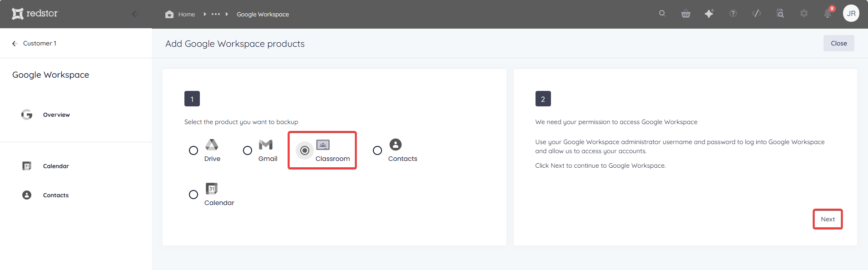868x270 pixels.
Task: Select the Classroom radio button
Action: coord(305,150)
